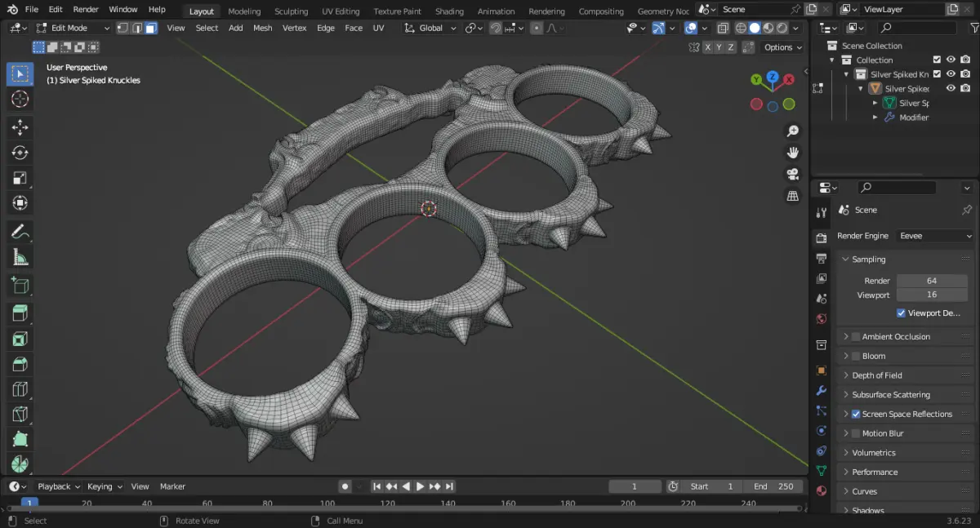Screen dimensions: 980x528
Task: Select the Knife tool
Action: (x=20, y=414)
